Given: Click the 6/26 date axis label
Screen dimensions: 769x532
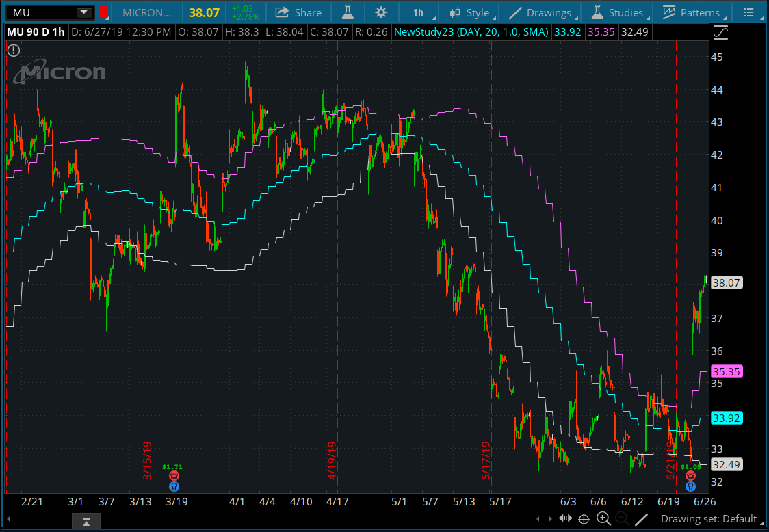Looking at the screenshot, I should [x=705, y=502].
